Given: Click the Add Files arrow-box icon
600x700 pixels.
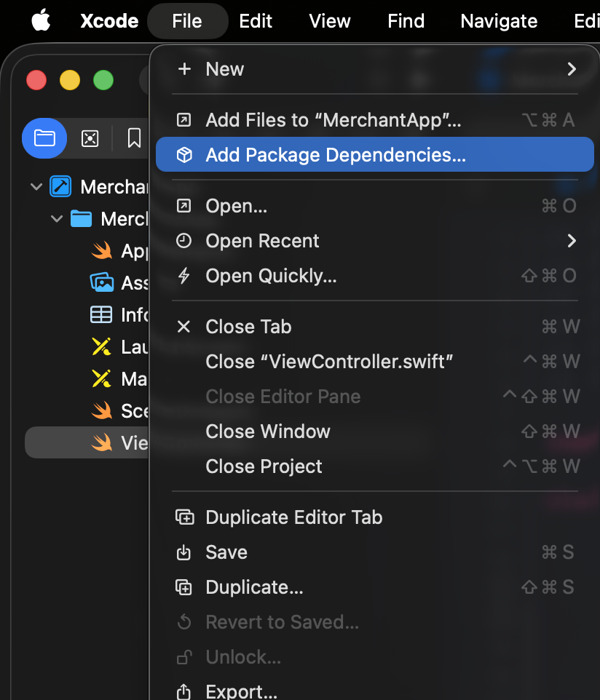Looking at the screenshot, I should click(184, 120).
